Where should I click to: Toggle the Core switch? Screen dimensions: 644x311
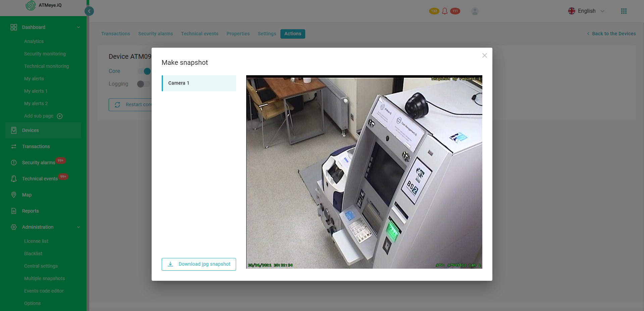click(144, 71)
